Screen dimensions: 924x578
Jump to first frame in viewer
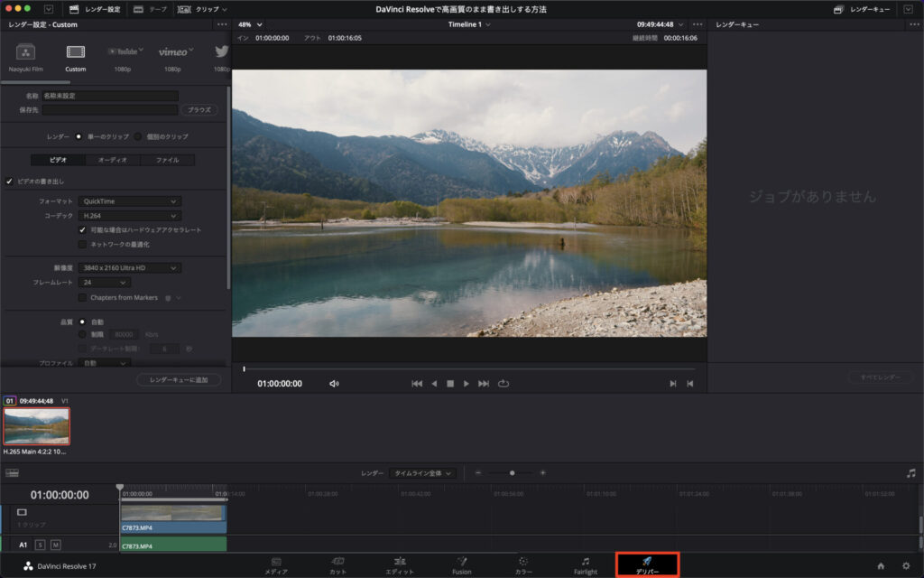[x=417, y=383]
